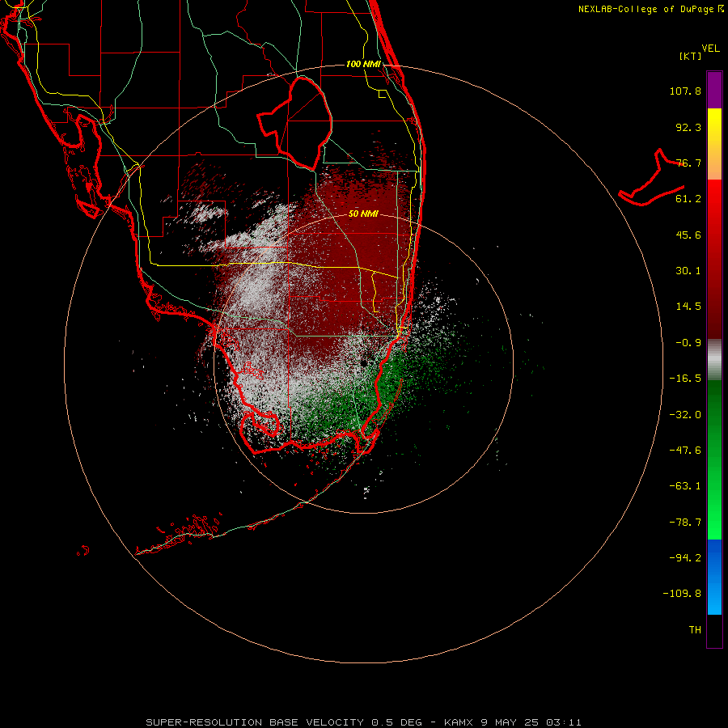Select the 76.7 velocity scale value
728x728 pixels.
pyautogui.click(x=688, y=163)
